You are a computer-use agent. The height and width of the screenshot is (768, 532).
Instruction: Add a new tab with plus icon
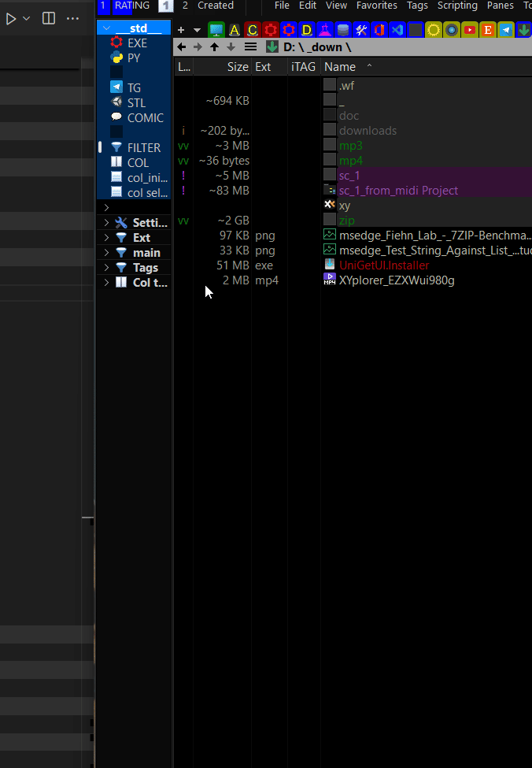click(181, 30)
